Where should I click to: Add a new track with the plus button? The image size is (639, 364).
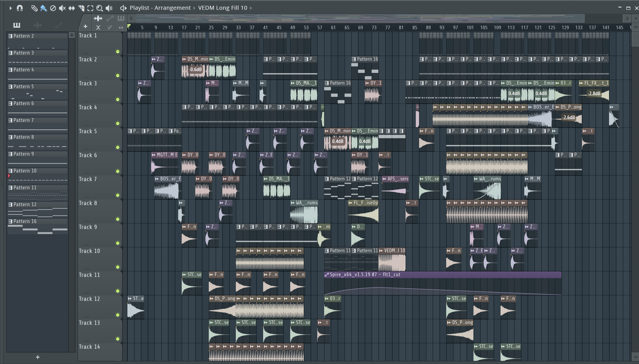tap(85, 27)
